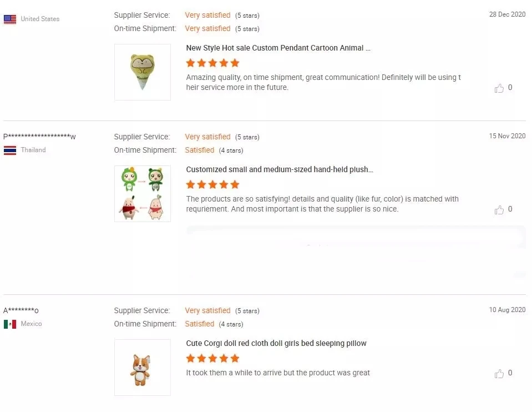Open Customized small and medium-sized plush product link
Image resolution: width=532 pixels, height=412 pixels.
click(x=280, y=170)
